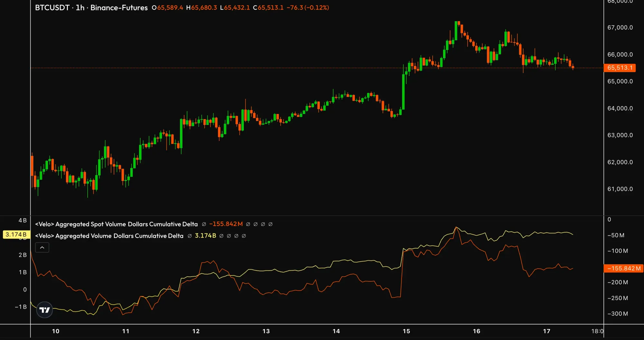Click the 2B label on left indicator axis

[23, 255]
